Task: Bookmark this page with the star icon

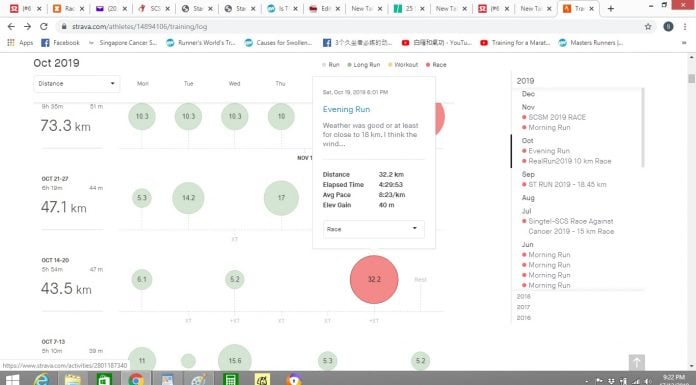Action: tap(648, 27)
